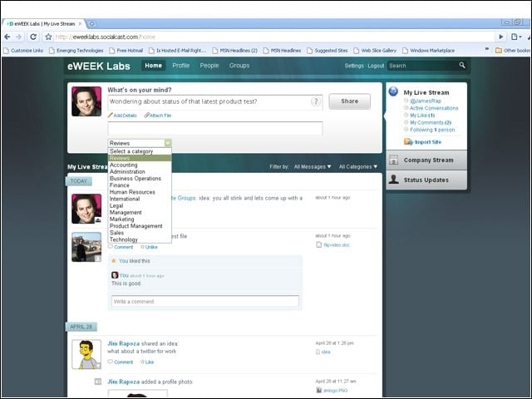This screenshot has width=532, height=399.
Task: Click the Write a comment field
Action: [205, 301]
